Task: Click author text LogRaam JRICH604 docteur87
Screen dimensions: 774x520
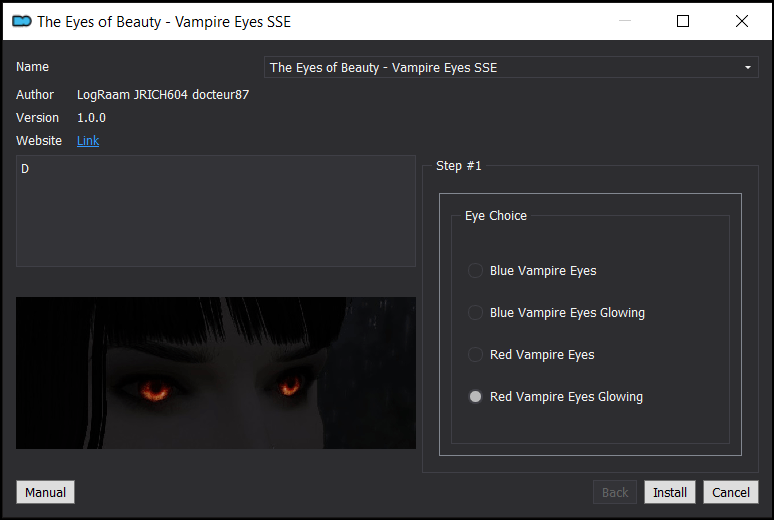Action: point(163,95)
